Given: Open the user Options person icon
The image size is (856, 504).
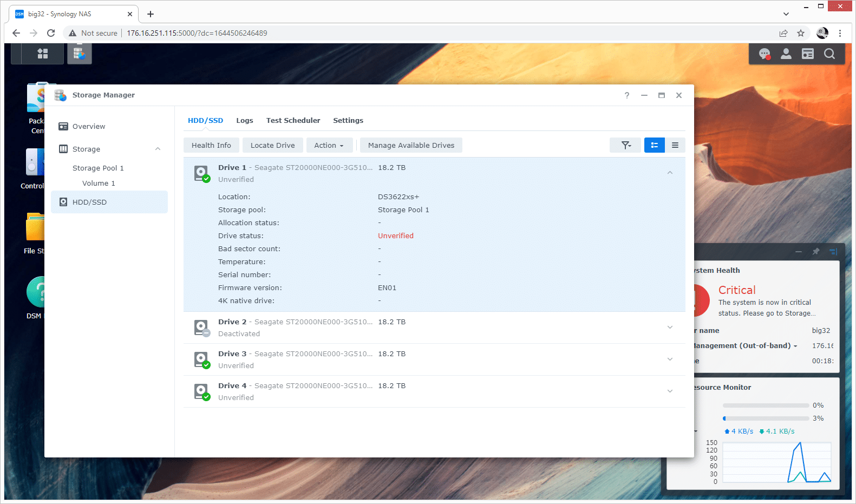Looking at the screenshot, I should [x=786, y=54].
